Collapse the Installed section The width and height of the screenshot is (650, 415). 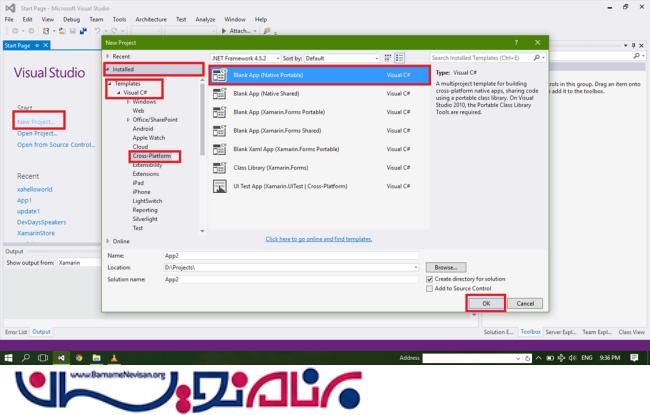tap(108, 69)
